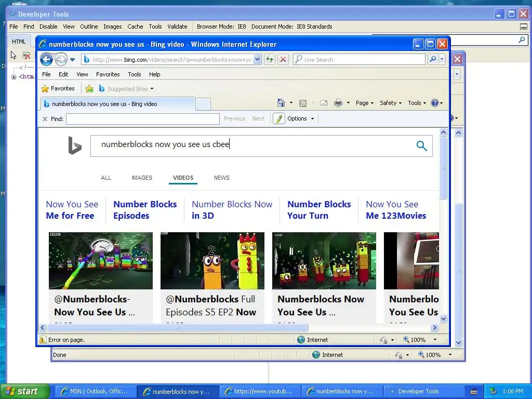The height and width of the screenshot is (399, 532).
Task: Click Developer Tools clear browser cache icon
Action: coord(26,55)
